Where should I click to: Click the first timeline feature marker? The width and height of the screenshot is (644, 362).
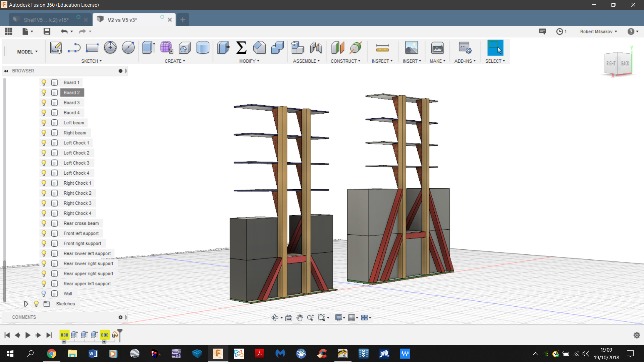coord(64,335)
